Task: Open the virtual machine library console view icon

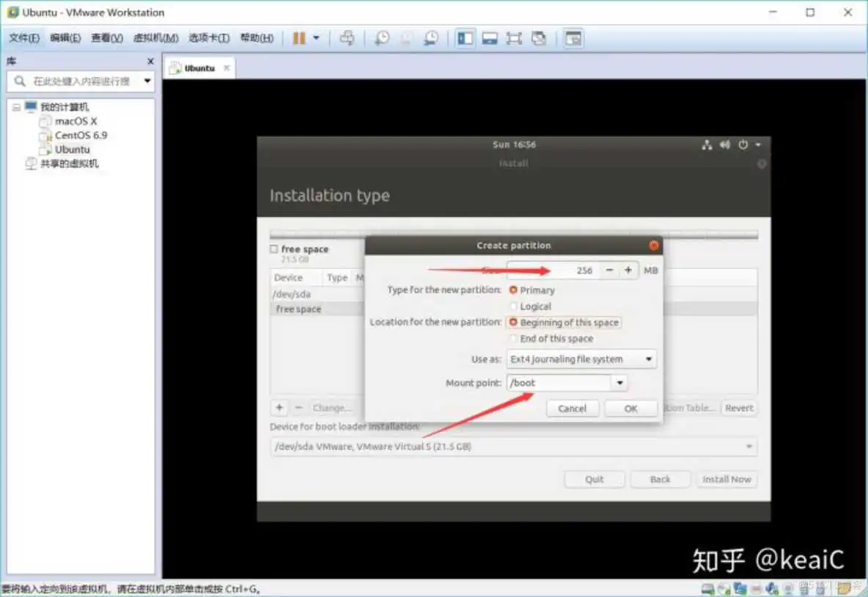Action: click(465, 38)
